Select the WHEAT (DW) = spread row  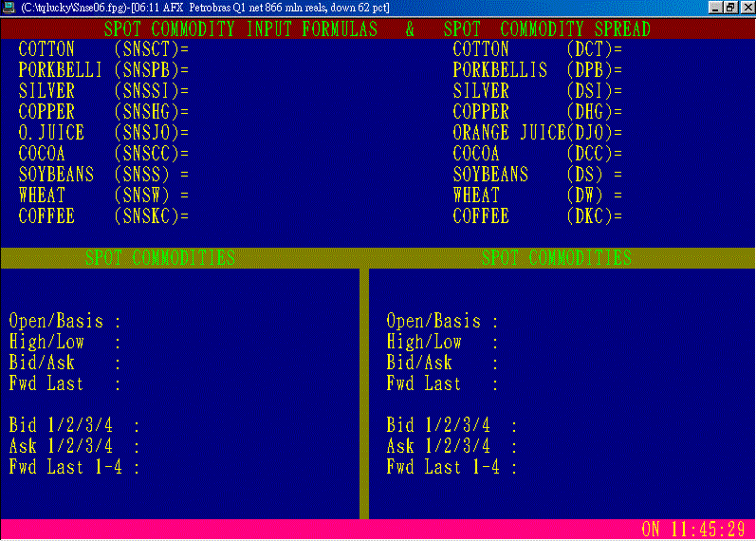coord(538,195)
